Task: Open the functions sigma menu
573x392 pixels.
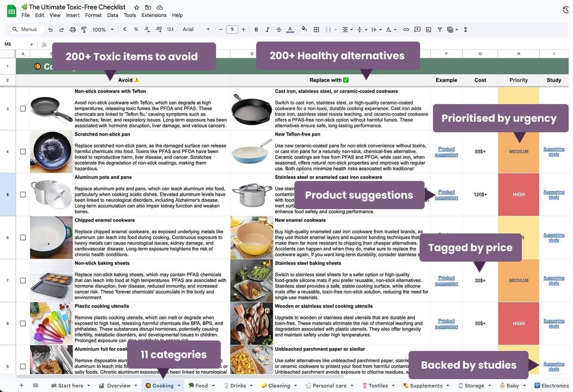Action: point(465,30)
